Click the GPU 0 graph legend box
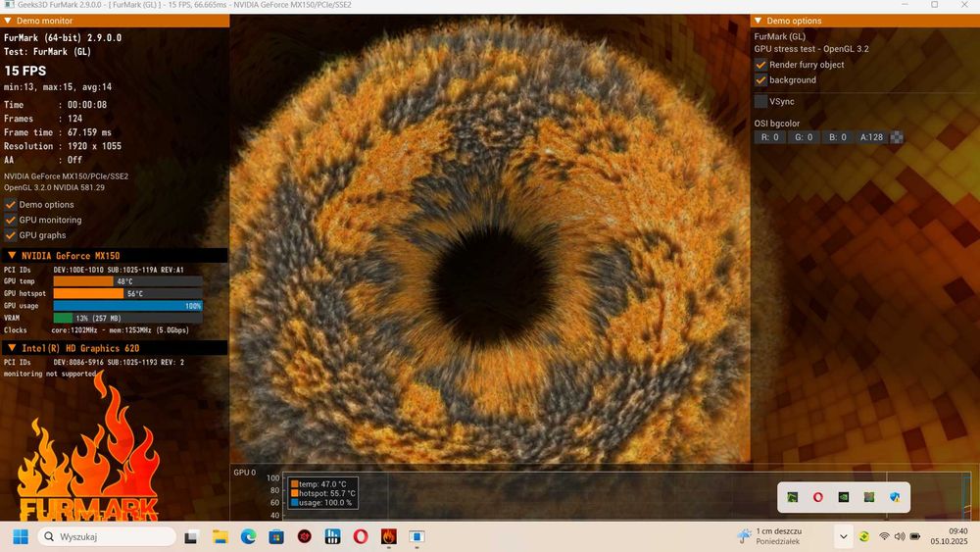980x552 pixels. coord(322,493)
